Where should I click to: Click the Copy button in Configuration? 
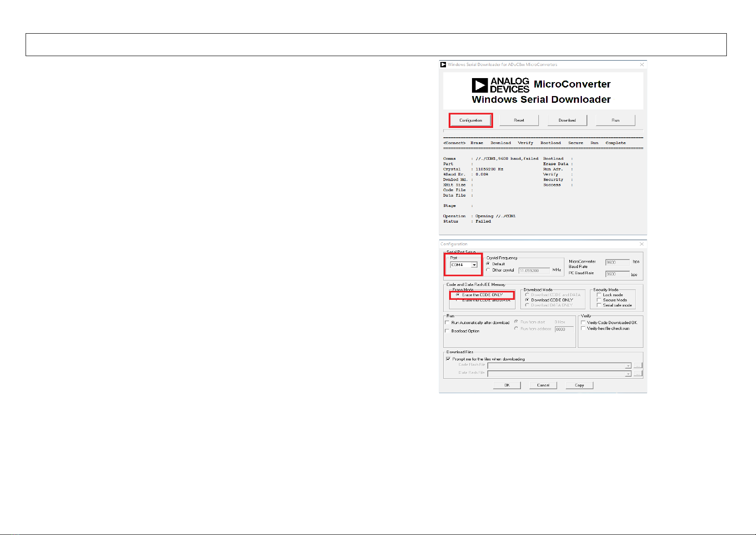(x=580, y=385)
